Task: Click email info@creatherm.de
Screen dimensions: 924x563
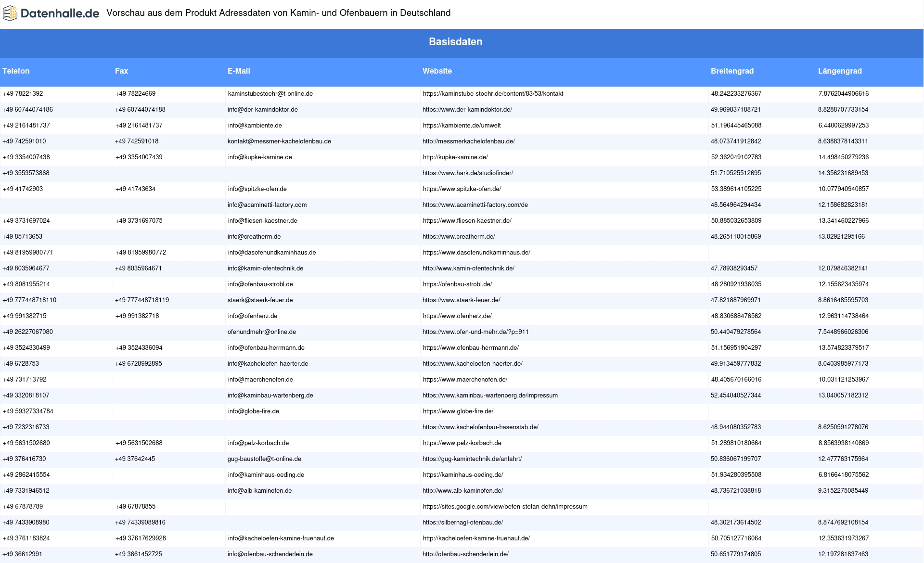Action: tap(254, 237)
